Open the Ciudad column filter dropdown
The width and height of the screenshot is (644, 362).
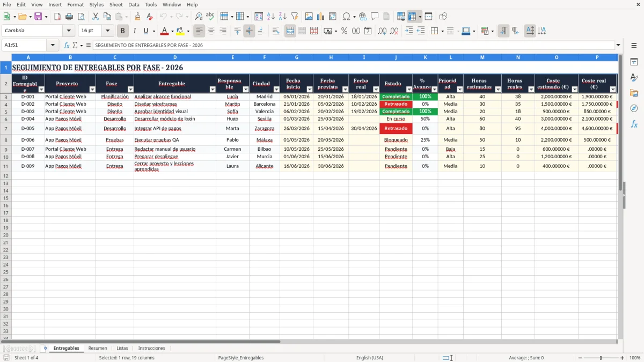(x=276, y=90)
